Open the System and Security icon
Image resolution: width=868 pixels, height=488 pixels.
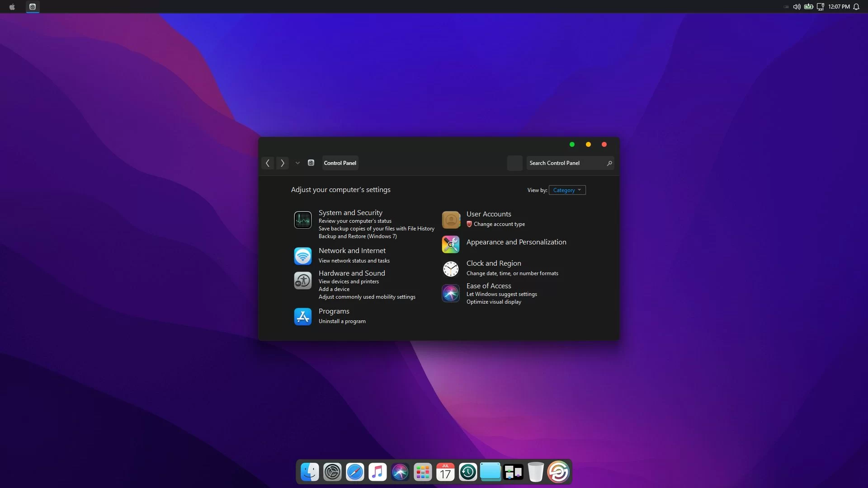(302, 220)
